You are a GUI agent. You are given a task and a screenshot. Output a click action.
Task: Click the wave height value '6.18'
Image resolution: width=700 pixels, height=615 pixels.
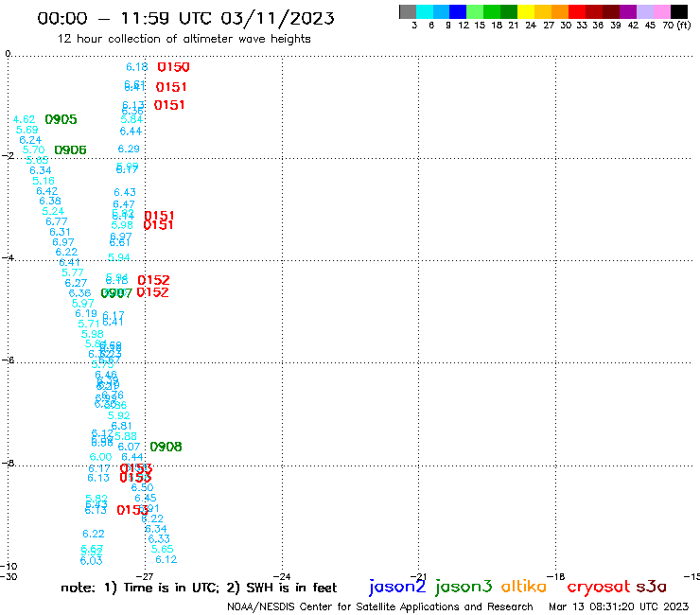point(136,67)
